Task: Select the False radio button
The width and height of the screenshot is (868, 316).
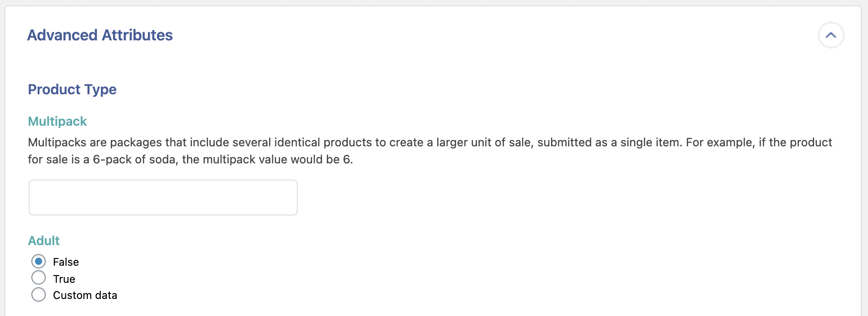Action: [39, 261]
